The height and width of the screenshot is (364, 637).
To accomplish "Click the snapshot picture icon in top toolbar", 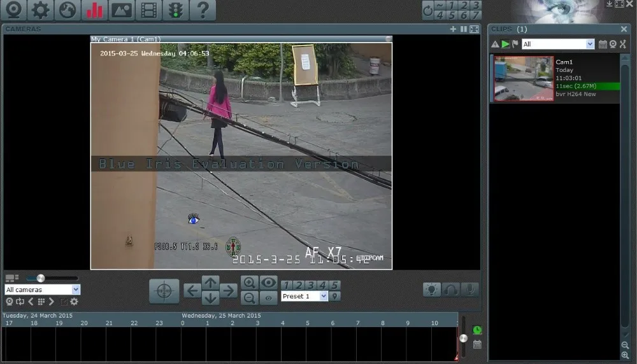I will [122, 10].
